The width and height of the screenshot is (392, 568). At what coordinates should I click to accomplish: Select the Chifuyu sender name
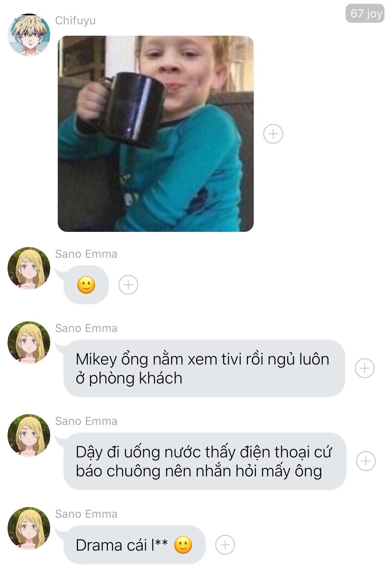(x=75, y=21)
